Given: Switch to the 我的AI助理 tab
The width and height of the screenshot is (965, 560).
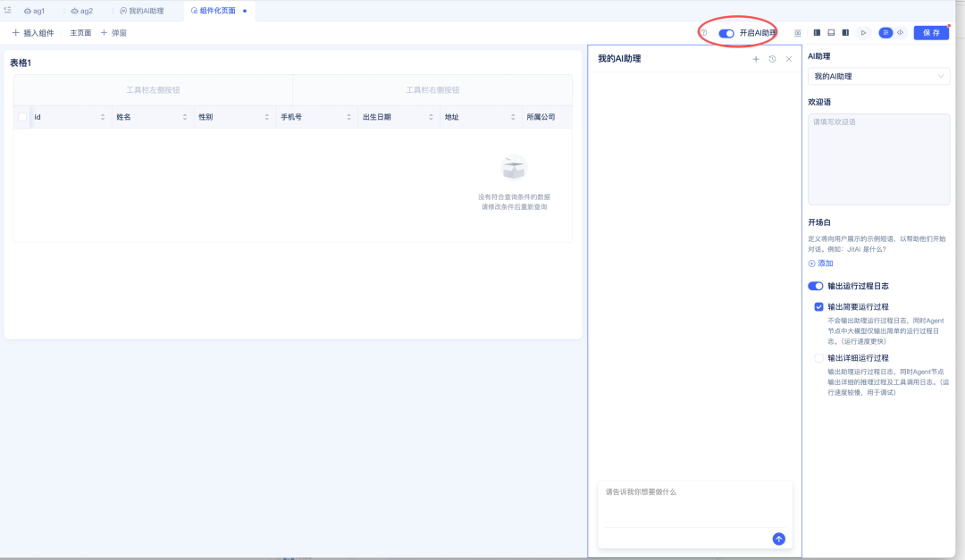Looking at the screenshot, I should tap(141, 11).
